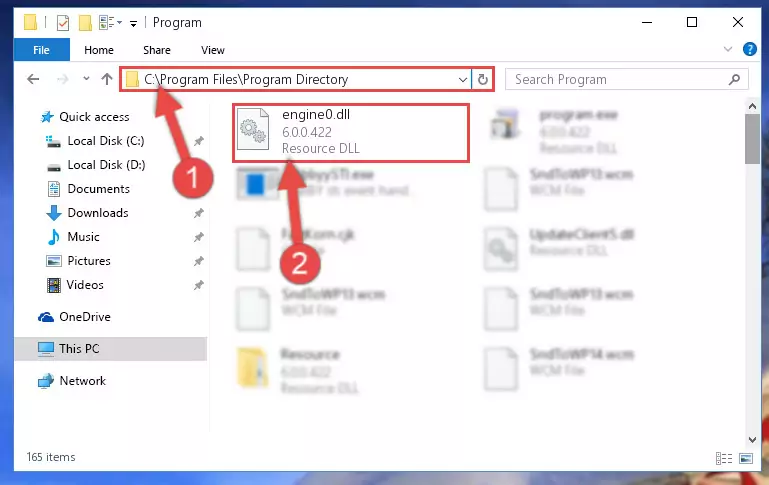Click the Properties quick access toolbar icon

(x=63, y=23)
